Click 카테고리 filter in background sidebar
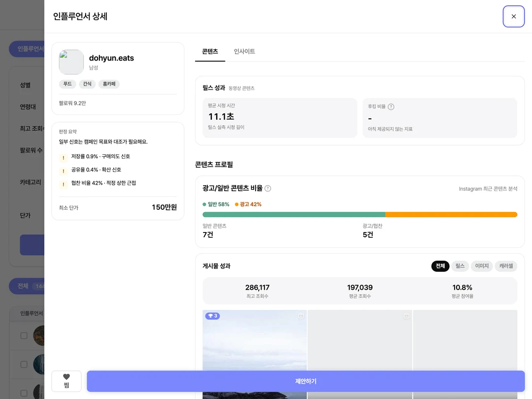Viewport: 532px width, 399px height. [x=30, y=182]
